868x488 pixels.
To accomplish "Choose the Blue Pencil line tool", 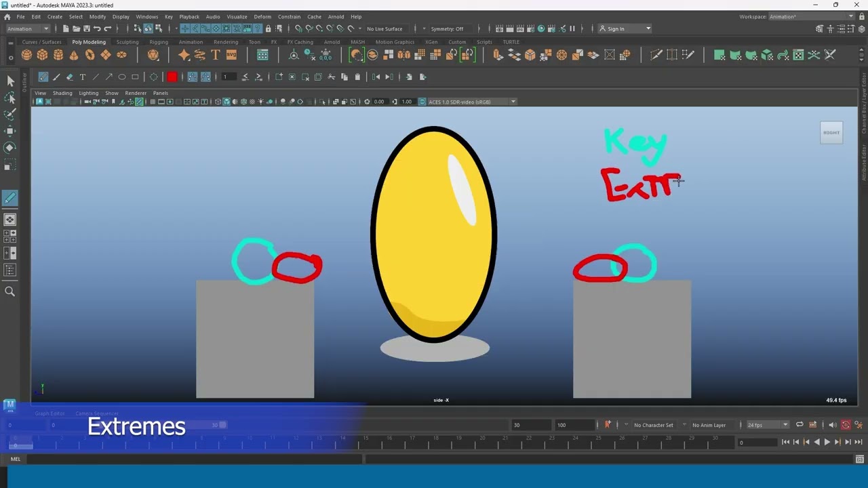I will pyautogui.click(x=96, y=77).
